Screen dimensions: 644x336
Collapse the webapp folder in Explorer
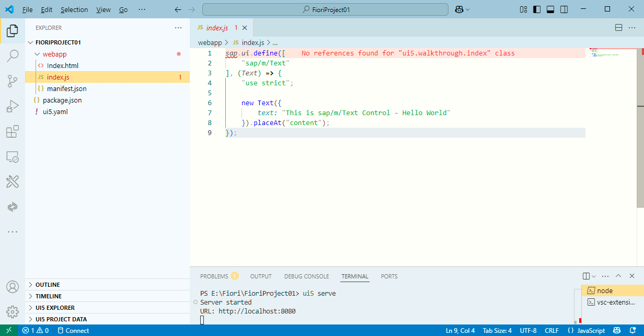point(107,54)
